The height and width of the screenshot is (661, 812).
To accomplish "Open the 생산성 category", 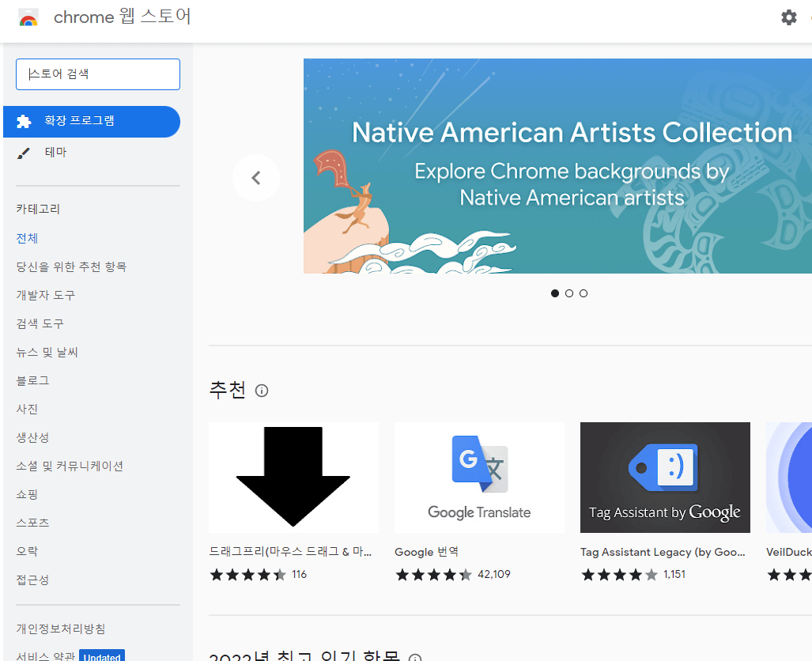I will (x=32, y=438).
